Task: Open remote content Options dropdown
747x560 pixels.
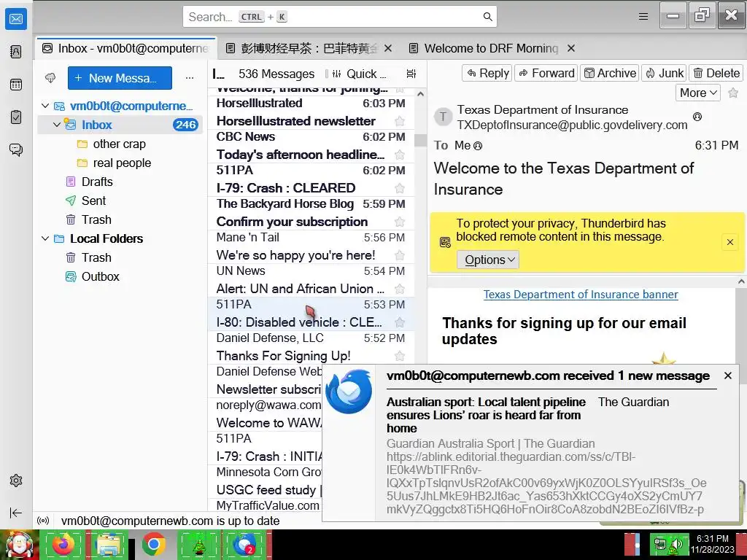Action: point(488,260)
